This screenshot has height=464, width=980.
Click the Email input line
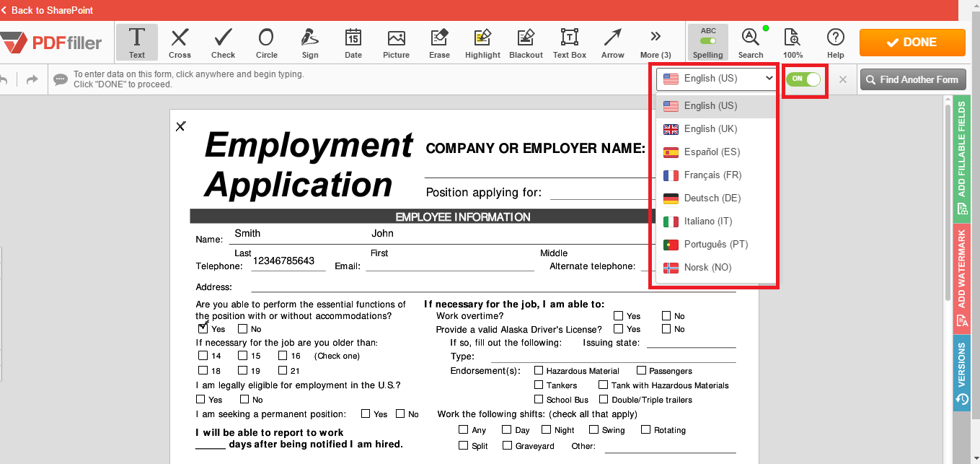tap(450, 265)
